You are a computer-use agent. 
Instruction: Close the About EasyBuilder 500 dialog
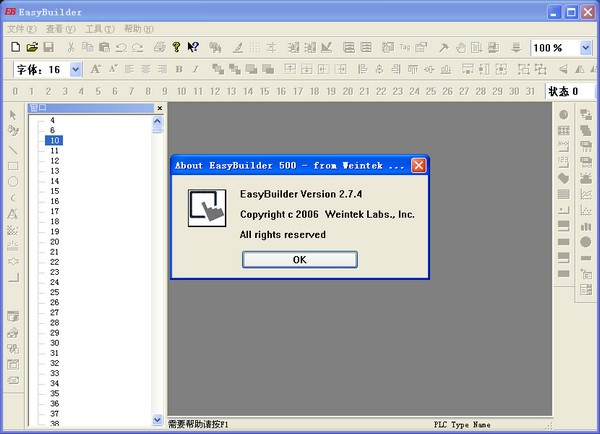[419, 165]
